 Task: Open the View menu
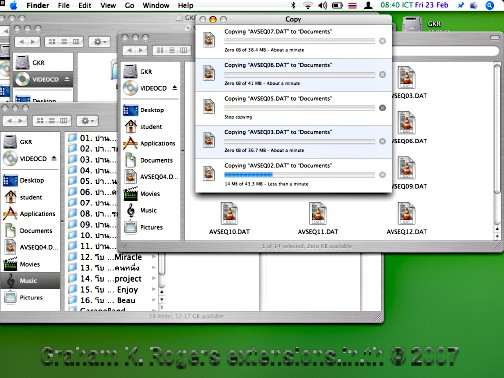(108, 5)
